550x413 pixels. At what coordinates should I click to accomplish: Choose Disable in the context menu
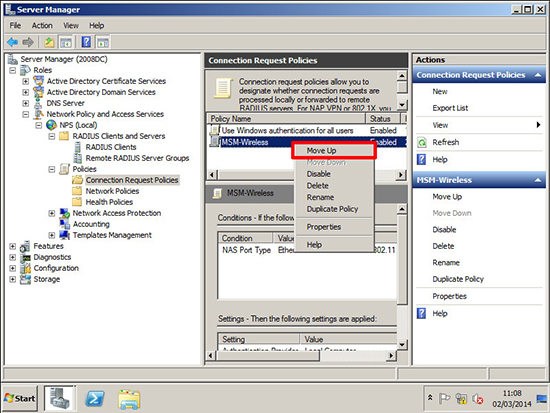[x=334, y=174]
